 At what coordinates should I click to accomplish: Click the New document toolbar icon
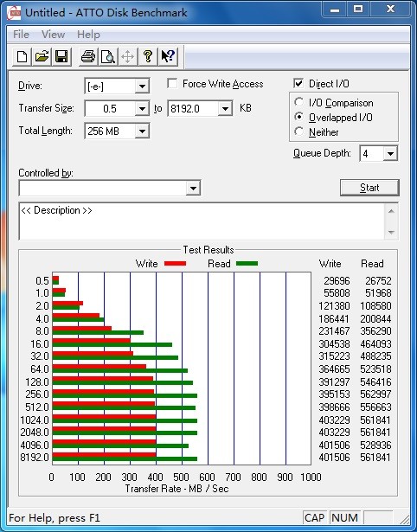tap(22, 57)
